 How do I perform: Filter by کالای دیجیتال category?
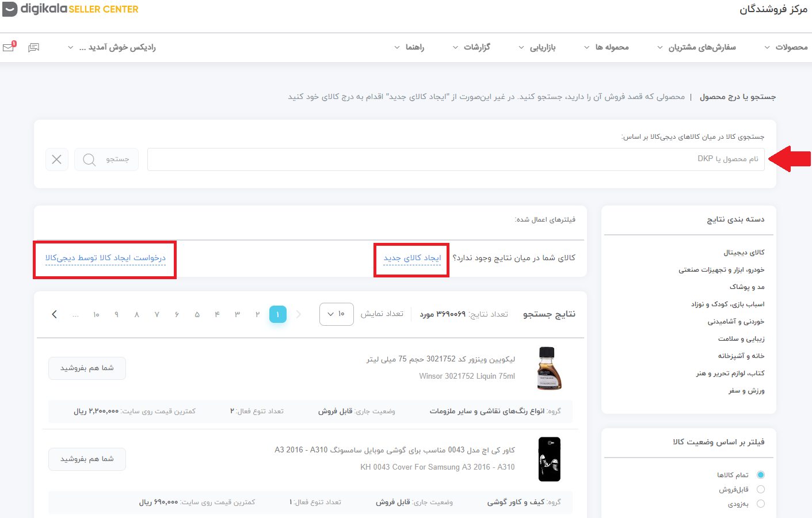[x=744, y=252]
